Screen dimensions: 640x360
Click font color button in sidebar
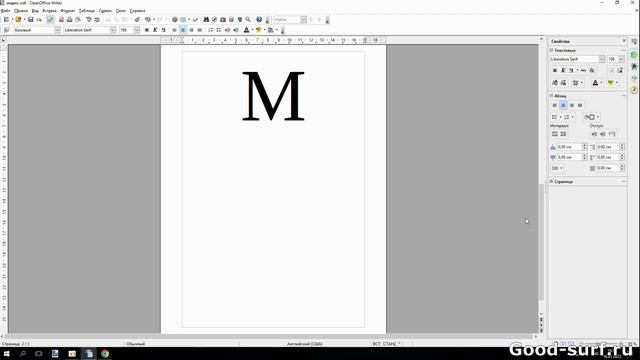[x=595, y=83]
